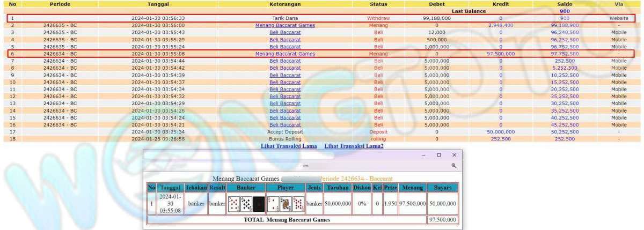This screenshot has width=644, height=230.
Task: Open Lihat Transaksi Lama link
Action: (289, 146)
